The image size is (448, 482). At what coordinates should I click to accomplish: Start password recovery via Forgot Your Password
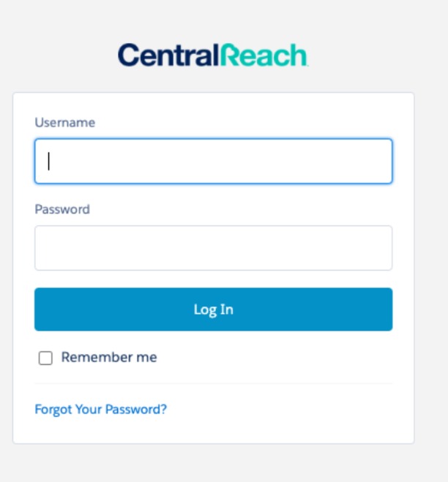pyautogui.click(x=100, y=410)
